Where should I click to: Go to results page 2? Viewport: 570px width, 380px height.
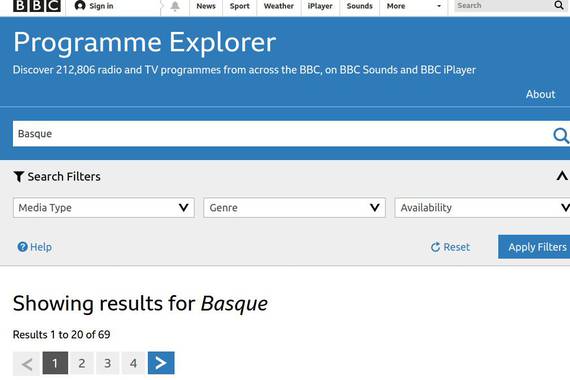(x=82, y=363)
